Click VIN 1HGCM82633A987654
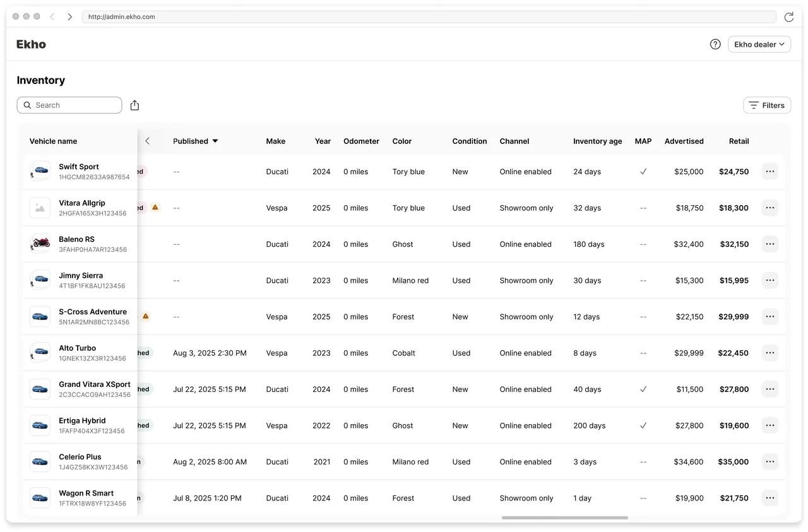The image size is (808, 532). [94, 177]
